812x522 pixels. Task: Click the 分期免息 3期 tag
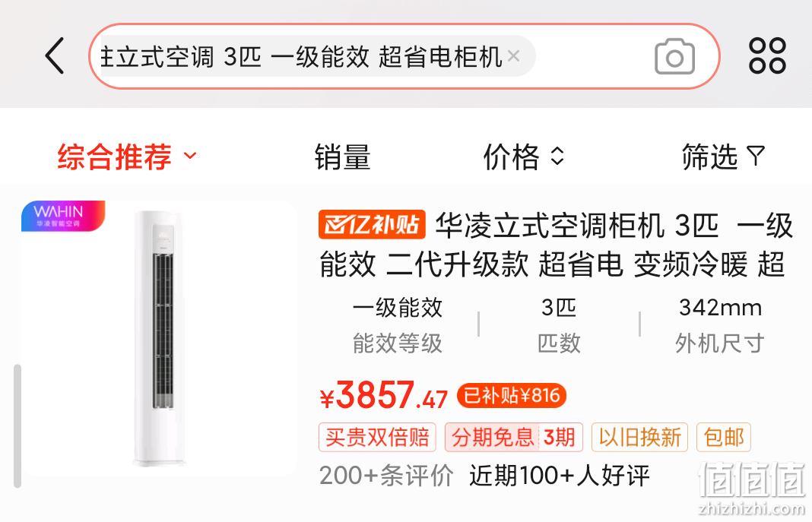514,437
